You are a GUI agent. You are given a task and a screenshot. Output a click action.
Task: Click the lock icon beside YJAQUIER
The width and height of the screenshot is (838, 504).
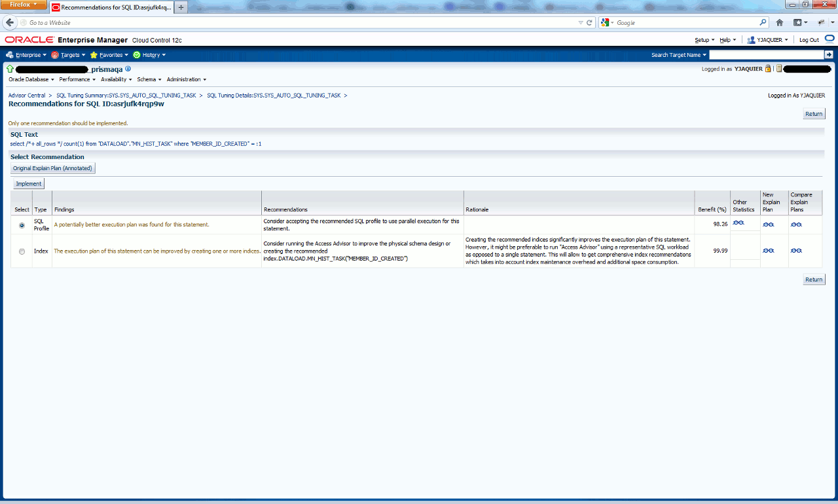(768, 69)
